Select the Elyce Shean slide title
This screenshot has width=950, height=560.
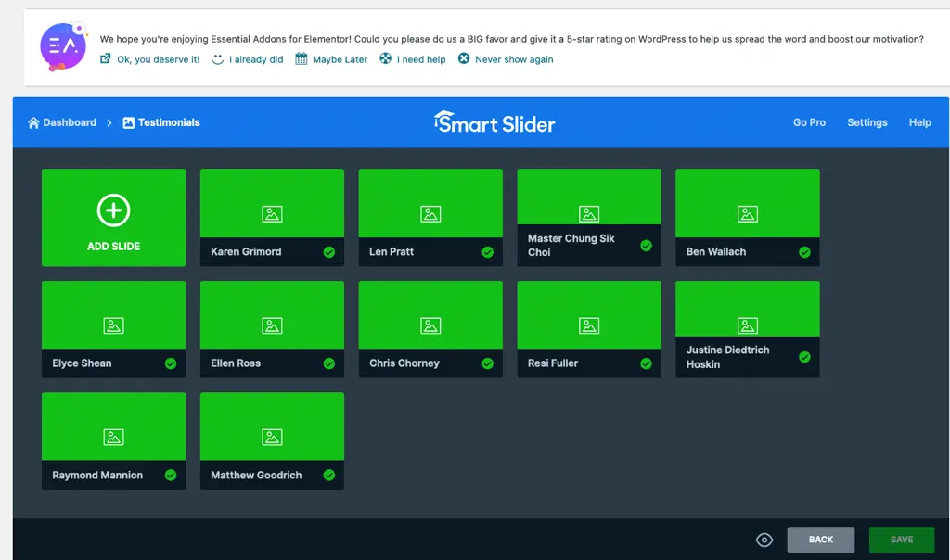(x=82, y=363)
